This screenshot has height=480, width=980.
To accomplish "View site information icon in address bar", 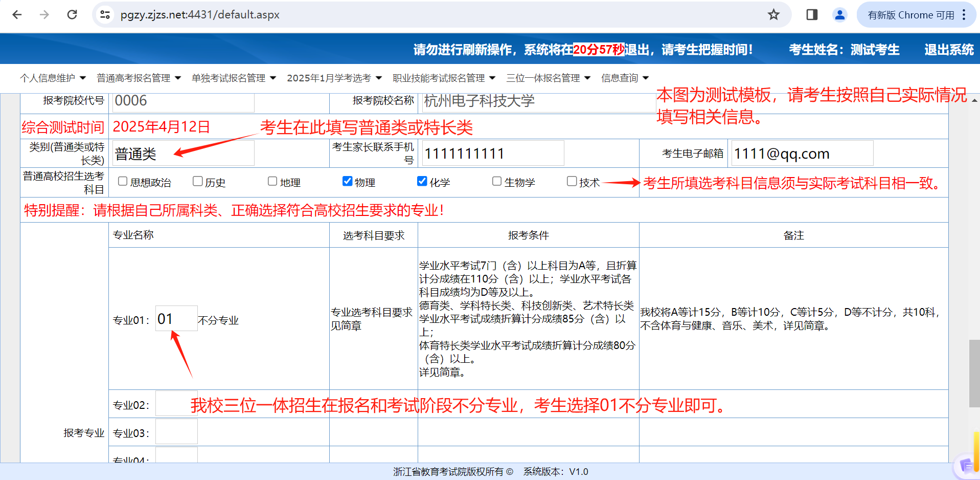I will [105, 15].
